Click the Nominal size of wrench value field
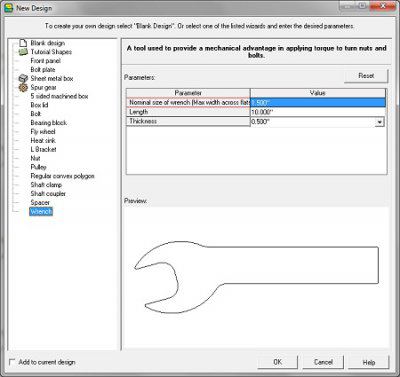 coord(318,103)
